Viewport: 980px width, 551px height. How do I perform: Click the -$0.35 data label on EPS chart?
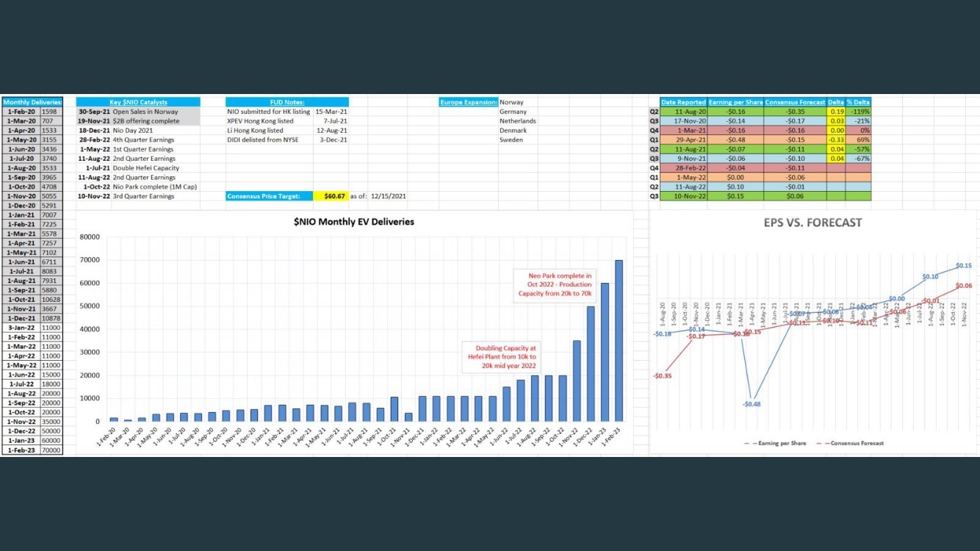coord(662,375)
